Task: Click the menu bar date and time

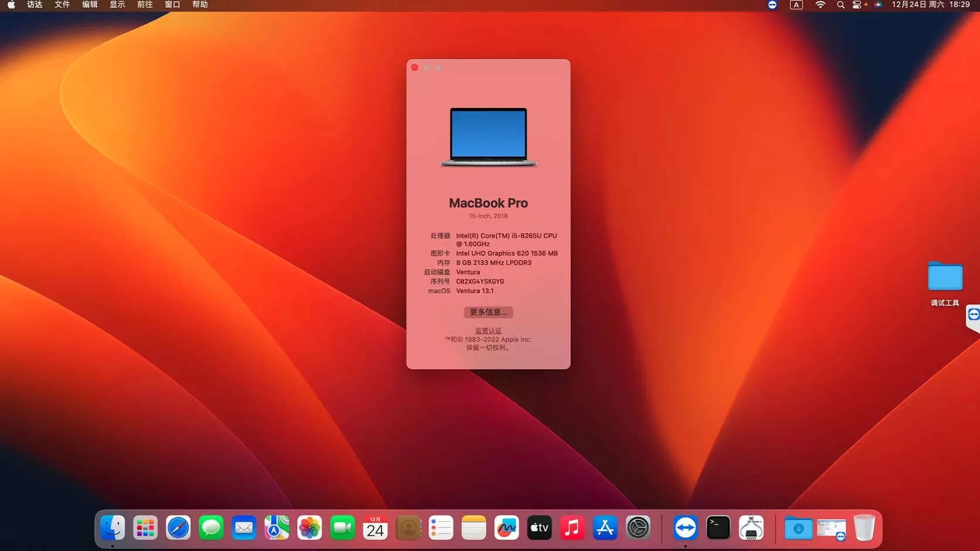Action: click(930, 5)
